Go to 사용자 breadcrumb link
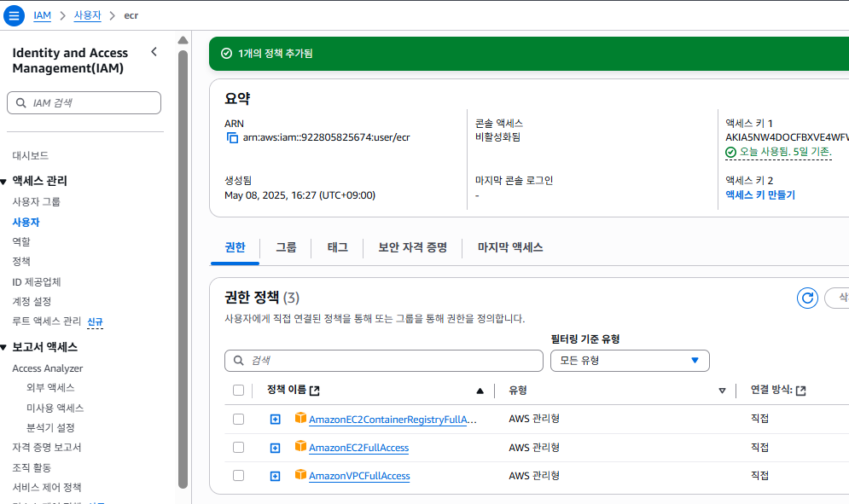 tap(87, 15)
